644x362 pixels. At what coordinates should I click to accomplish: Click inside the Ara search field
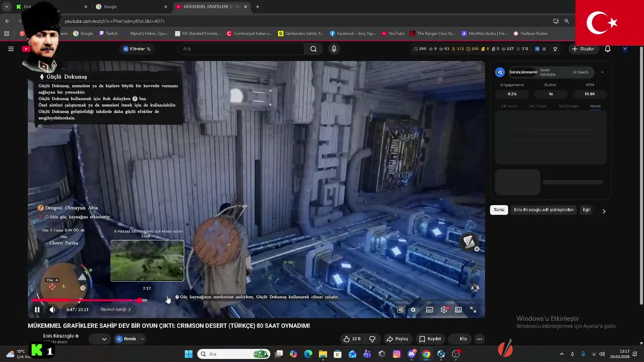point(241,49)
